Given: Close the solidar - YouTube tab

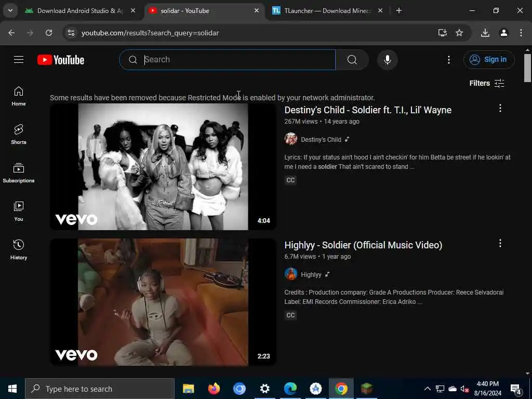Looking at the screenshot, I should coord(257,11).
